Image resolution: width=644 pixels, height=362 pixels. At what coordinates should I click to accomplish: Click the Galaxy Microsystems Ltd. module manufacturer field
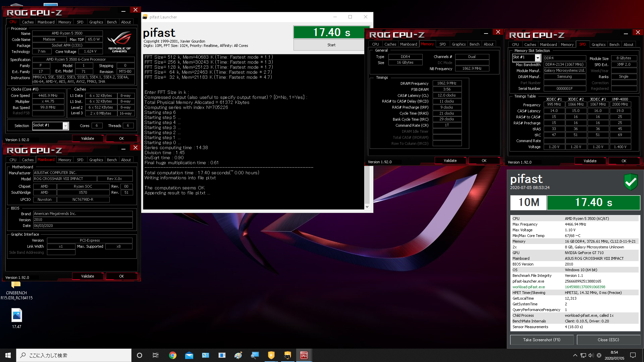[565, 70]
